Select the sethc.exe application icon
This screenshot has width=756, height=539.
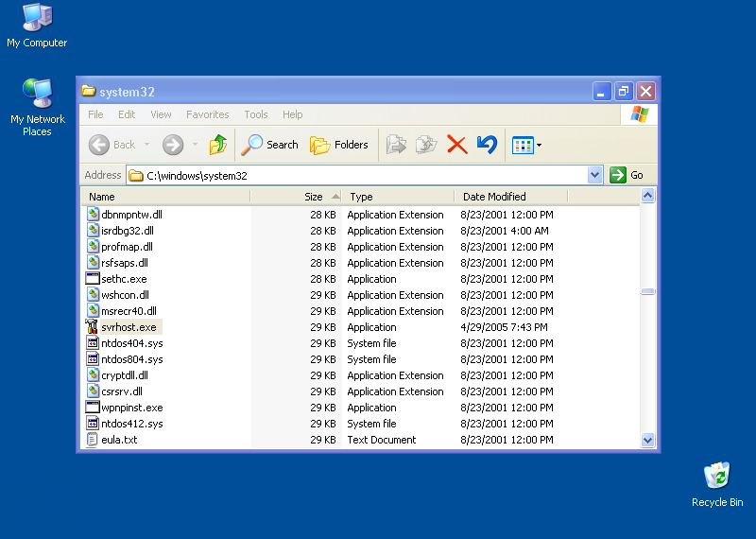tap(93, 278)
